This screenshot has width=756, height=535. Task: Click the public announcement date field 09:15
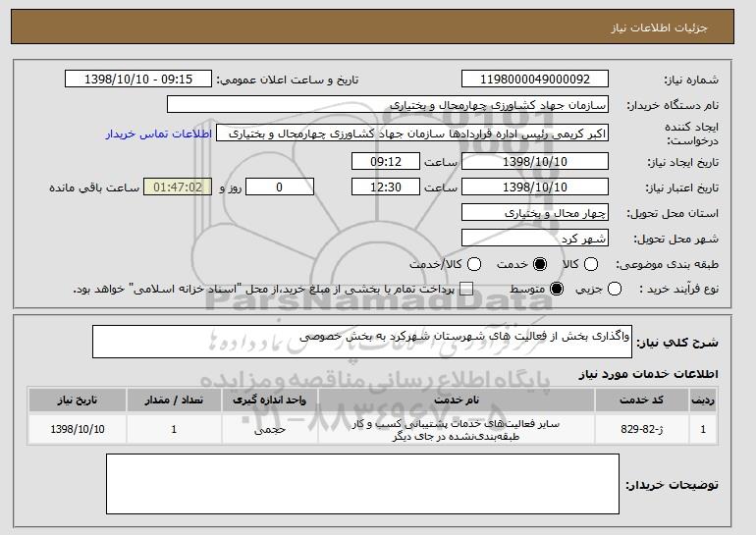click(x=138, y=80)
